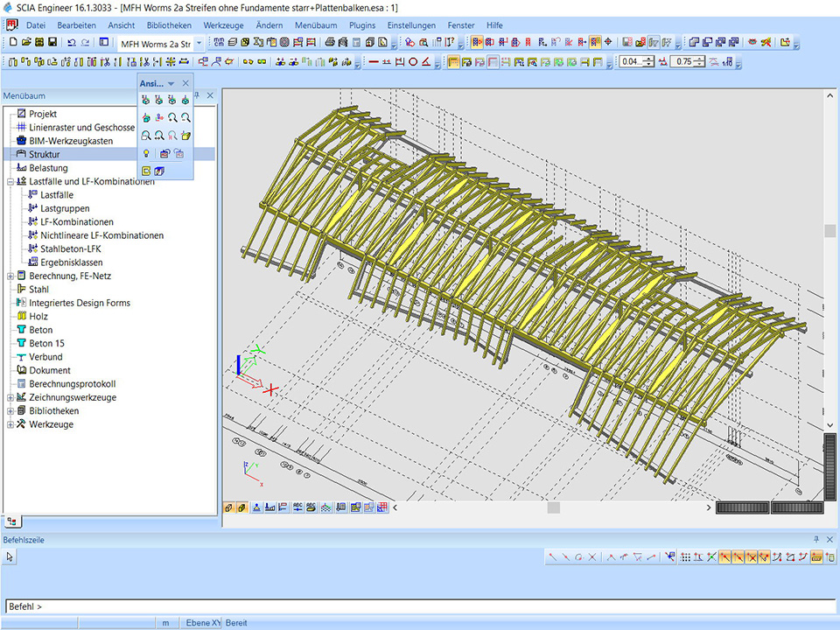Open the Werkzeuge menu in menu bar
840x630 pixels.
[x=225, y=25]
